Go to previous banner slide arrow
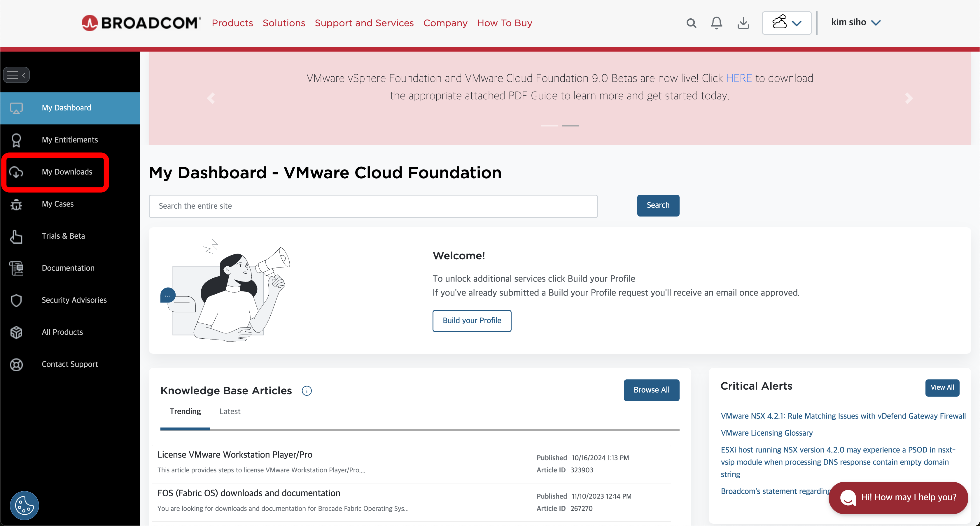 click(211, 98)
